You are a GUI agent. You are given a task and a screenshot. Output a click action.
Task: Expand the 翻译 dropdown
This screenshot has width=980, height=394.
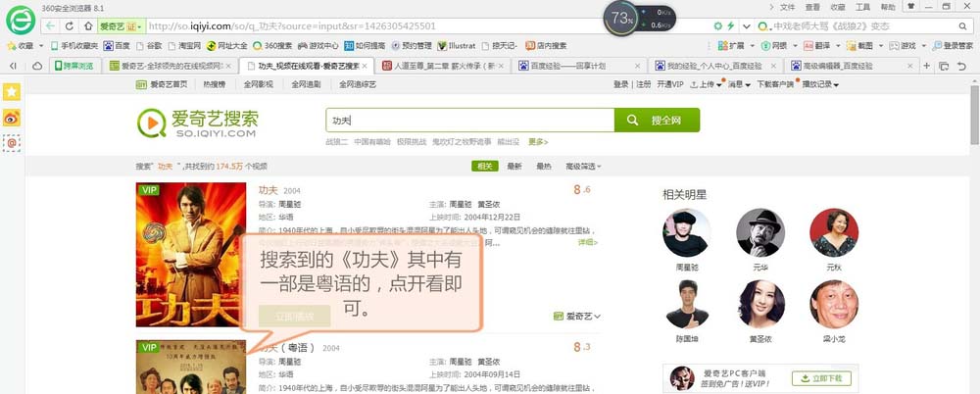836,46
